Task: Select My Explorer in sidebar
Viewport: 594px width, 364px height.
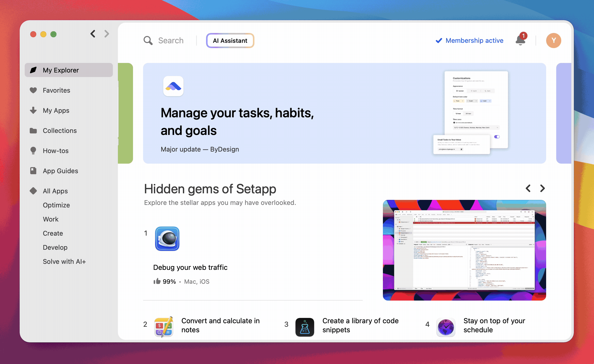Action: (x=69, y=70)
